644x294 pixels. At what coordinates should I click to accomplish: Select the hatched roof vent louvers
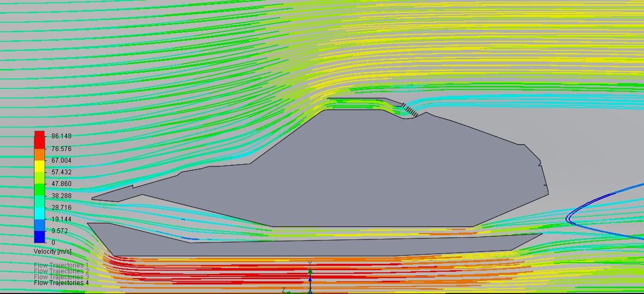tap(409, 110)
